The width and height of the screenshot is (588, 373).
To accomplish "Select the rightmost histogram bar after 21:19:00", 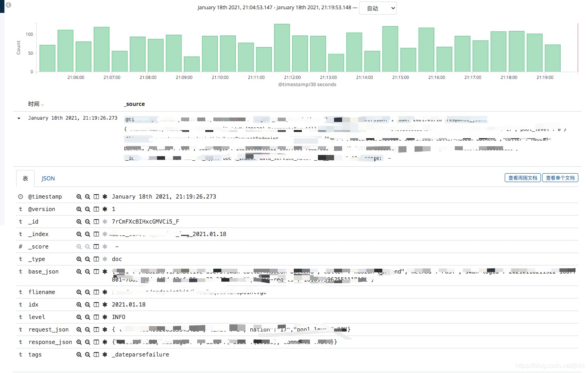I will pyautogui.click(x=553, y=58).
